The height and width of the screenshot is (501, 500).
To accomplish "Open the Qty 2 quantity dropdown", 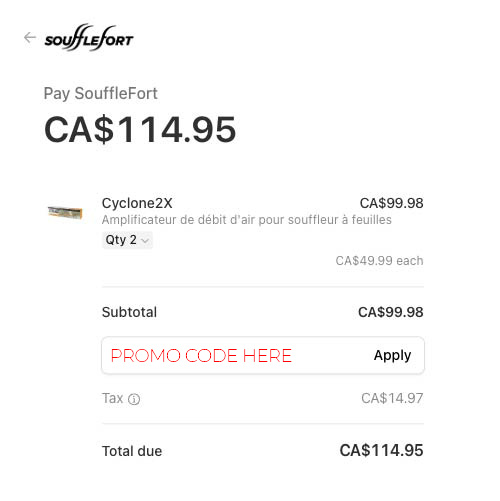I will coord(127,240).
